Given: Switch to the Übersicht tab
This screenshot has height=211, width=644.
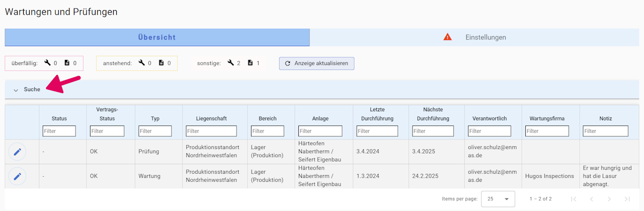Looking at the screenshot, I should pyautogui.click(x=157, y=37).
